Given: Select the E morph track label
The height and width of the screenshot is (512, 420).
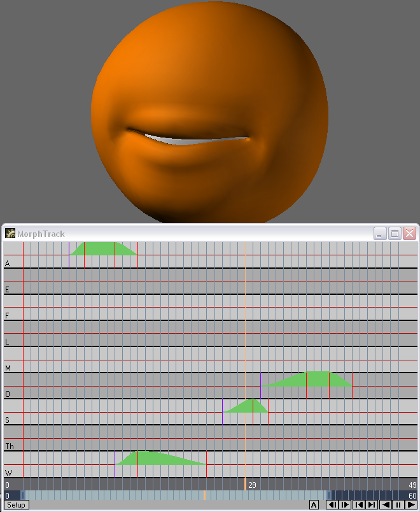Looking at the screenshot, I should tap(7, 289).
